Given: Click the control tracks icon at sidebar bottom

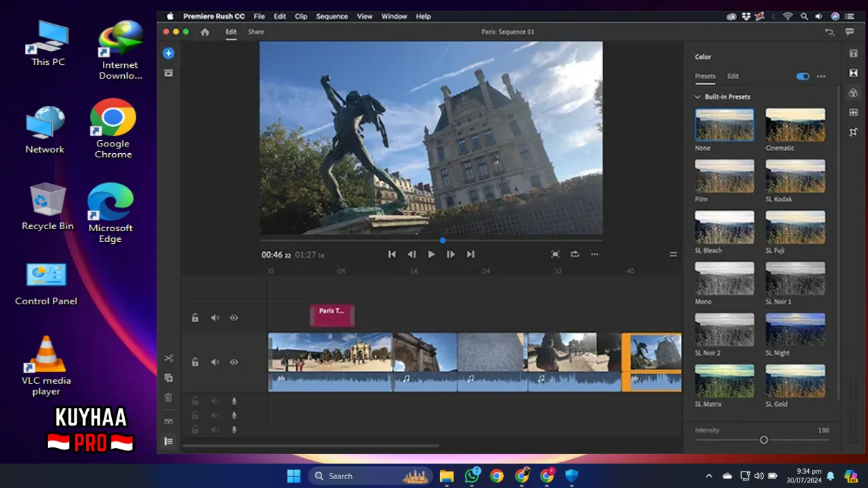Looking at the screenshot, I should [x=169, y=441].
